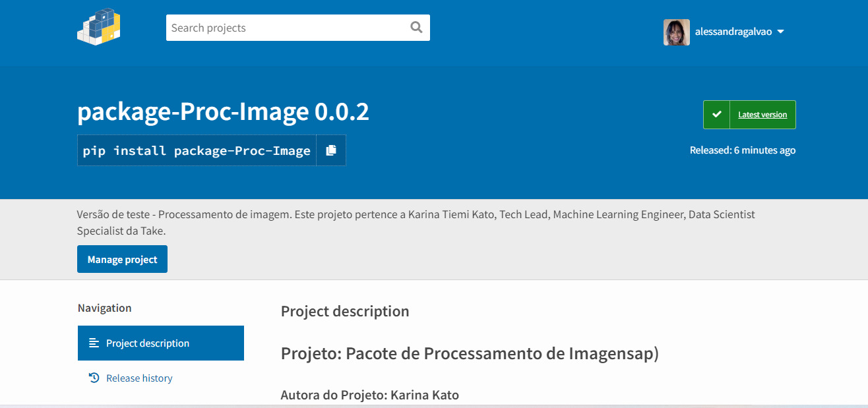Click the Released: 6 minutes ago timestamp
The image size is (868, 408).
743,150
